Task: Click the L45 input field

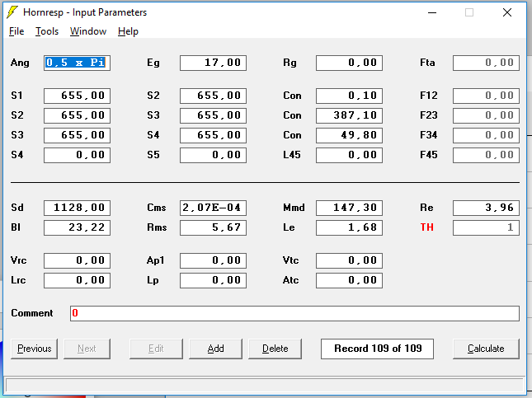Action: [349, 155]
